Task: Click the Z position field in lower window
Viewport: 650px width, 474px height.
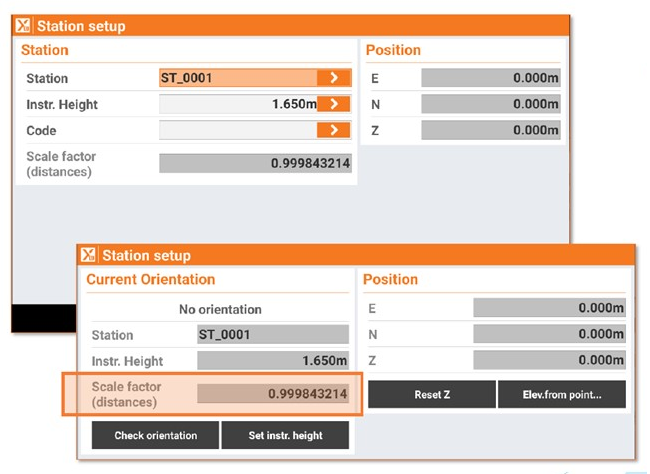Action: [549, 360]
